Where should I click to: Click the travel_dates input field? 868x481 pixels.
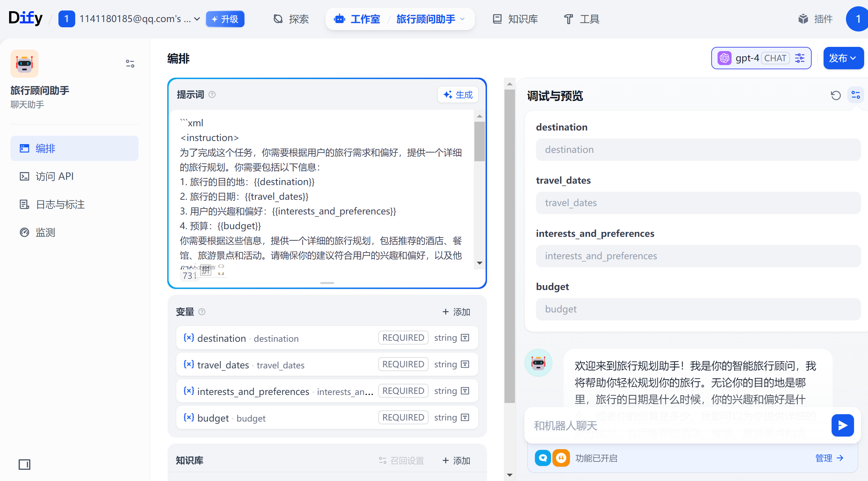click(x=698, y=203)
